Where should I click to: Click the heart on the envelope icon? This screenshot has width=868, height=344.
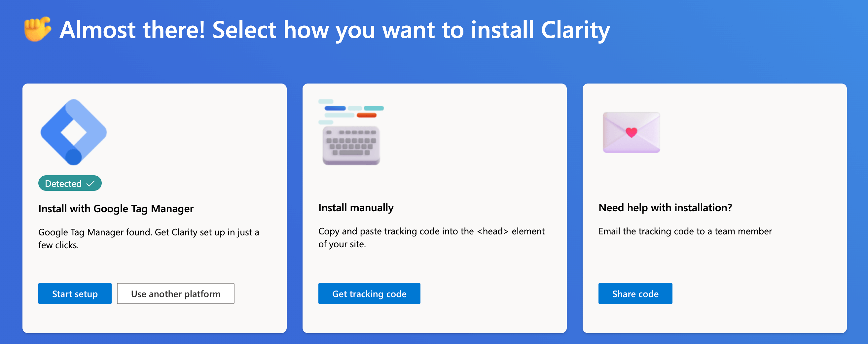(x=632, y=133)
